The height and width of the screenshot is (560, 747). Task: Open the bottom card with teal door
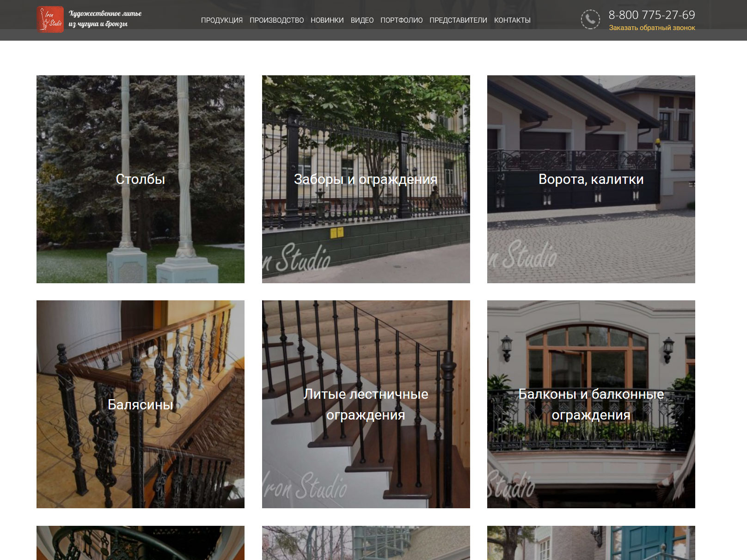(591, 543)
